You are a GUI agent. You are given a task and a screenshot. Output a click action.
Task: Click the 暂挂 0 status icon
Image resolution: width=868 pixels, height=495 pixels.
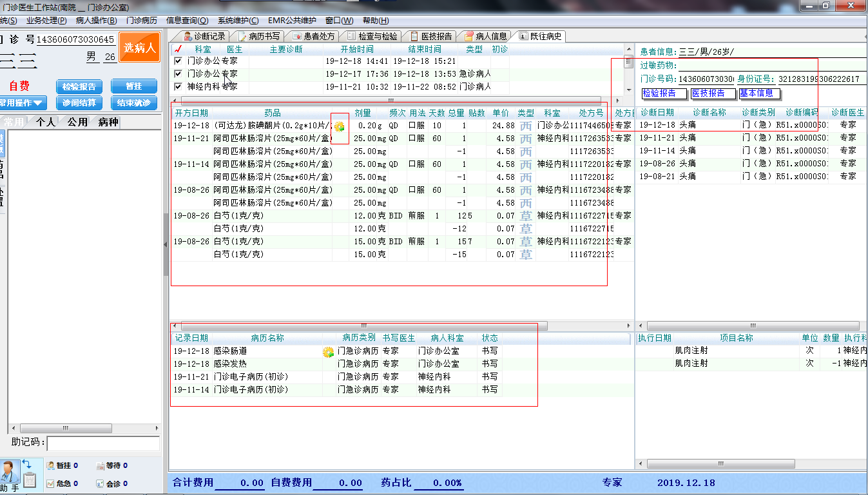click(50, 465)
